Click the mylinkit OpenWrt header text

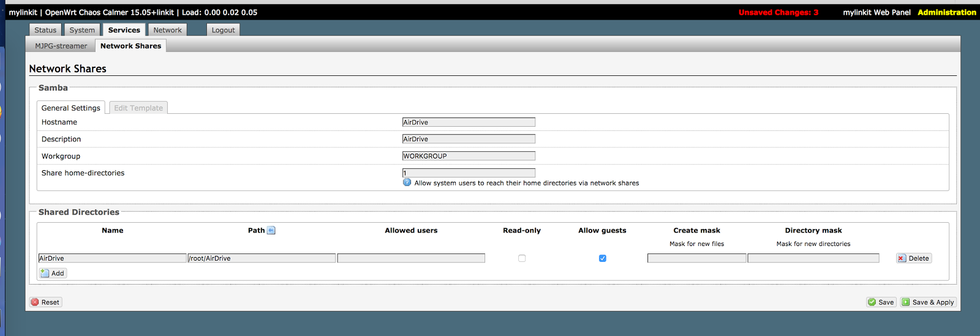pyautogui.click(x=133, y=12)
